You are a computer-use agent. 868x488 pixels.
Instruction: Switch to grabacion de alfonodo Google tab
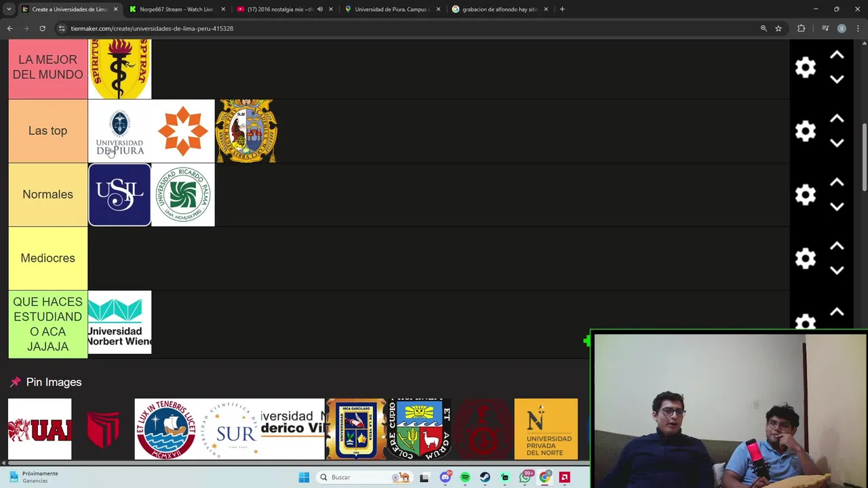tap(500, 9)
